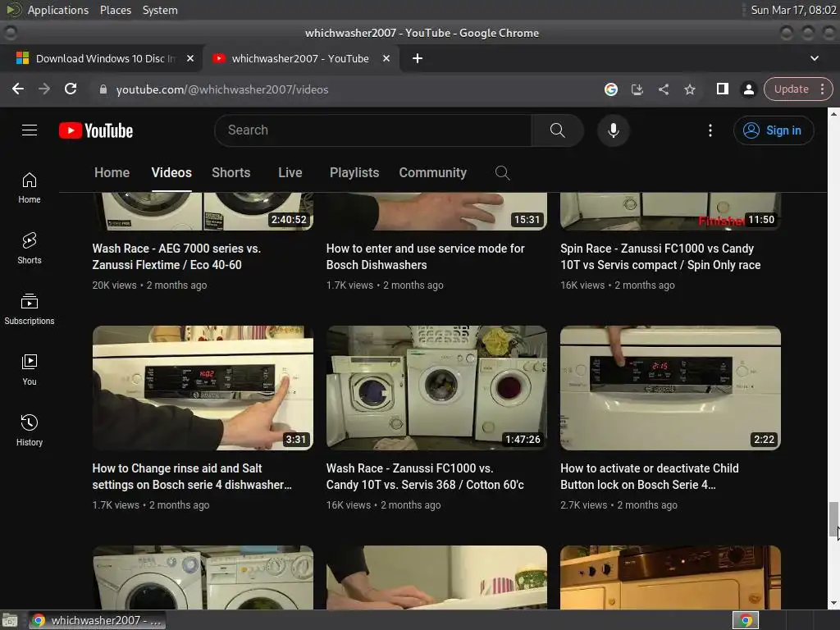Open the System menu
Viewport: 840px width, 630px height.
point(160,10)
